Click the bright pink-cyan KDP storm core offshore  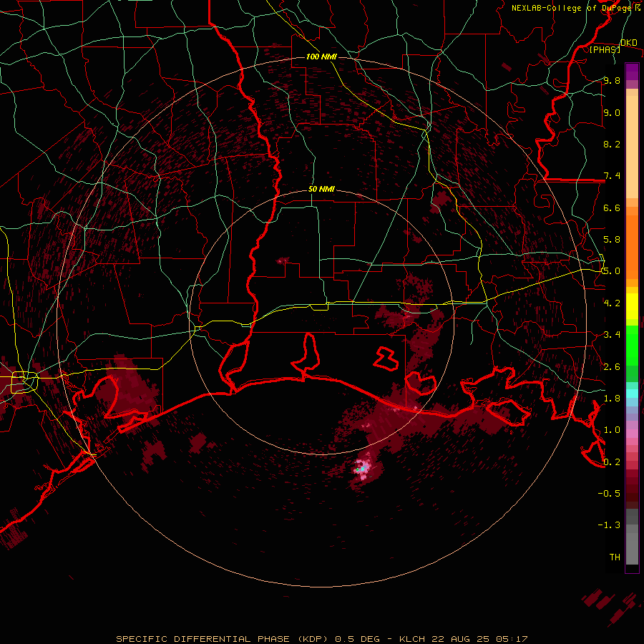click(x=362, y=469)
